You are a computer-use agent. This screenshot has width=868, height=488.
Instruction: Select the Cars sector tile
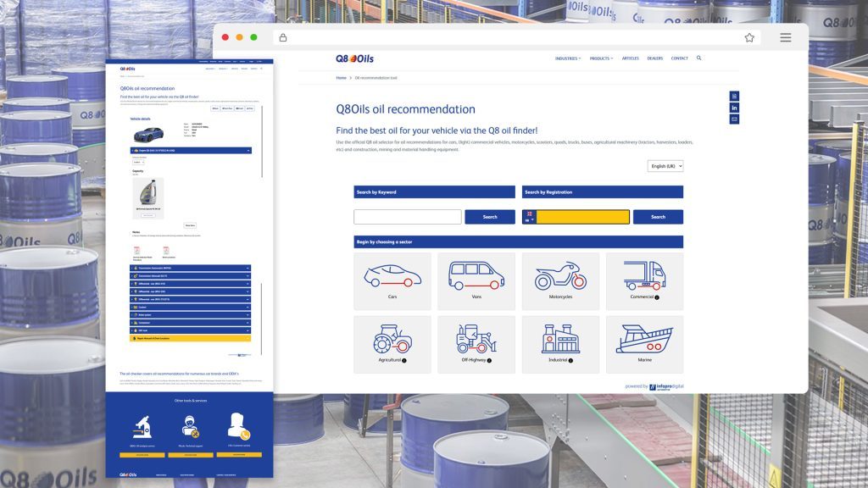tap(392, 281)
